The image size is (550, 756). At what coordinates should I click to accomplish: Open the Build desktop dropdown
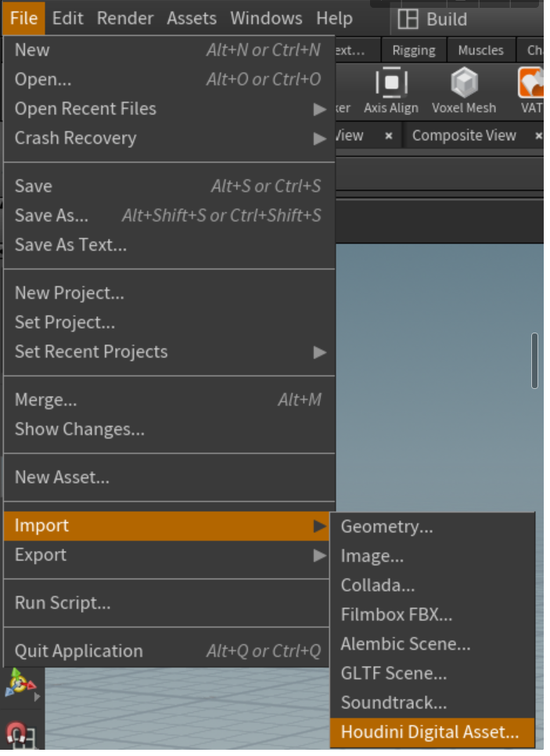click(x=447, y=20)
